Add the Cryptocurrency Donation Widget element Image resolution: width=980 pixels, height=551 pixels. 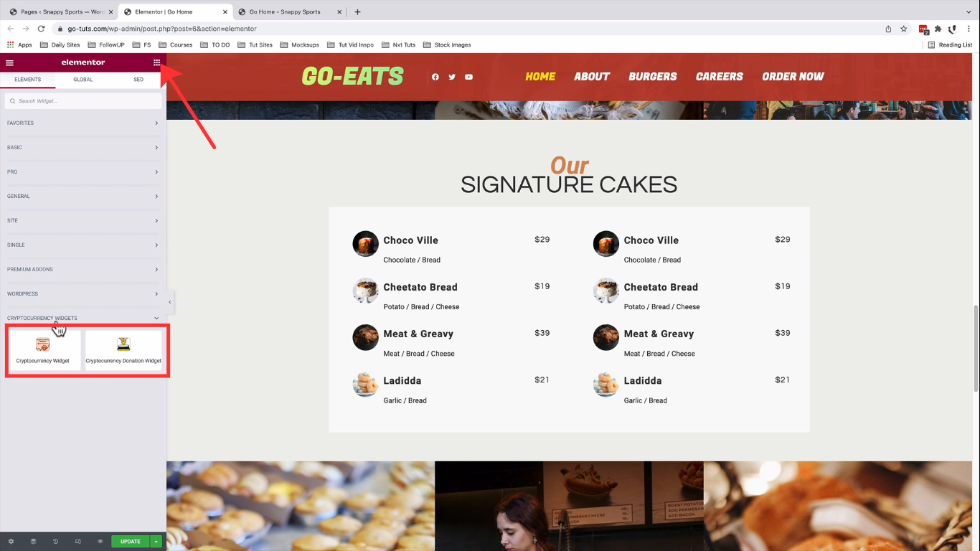[x=123, y=350]
